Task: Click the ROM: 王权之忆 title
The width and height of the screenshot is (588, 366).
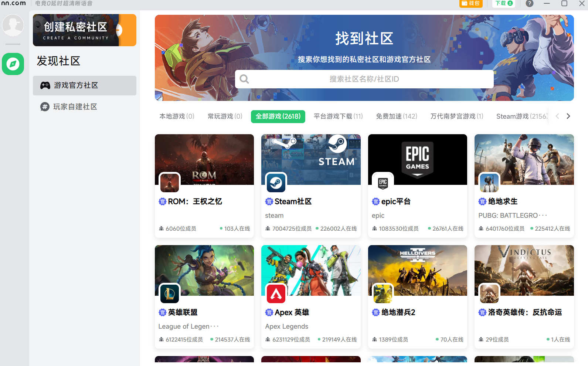Action: [195, 201]
